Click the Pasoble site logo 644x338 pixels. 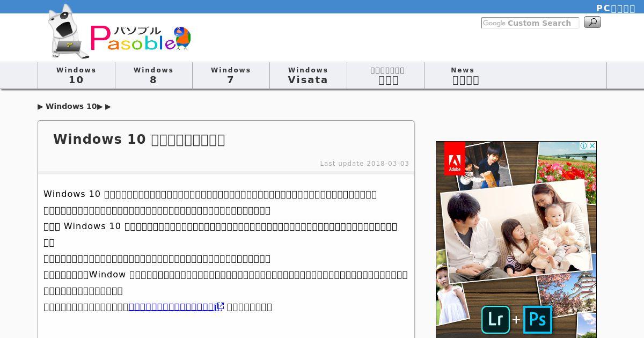(120, 32)
